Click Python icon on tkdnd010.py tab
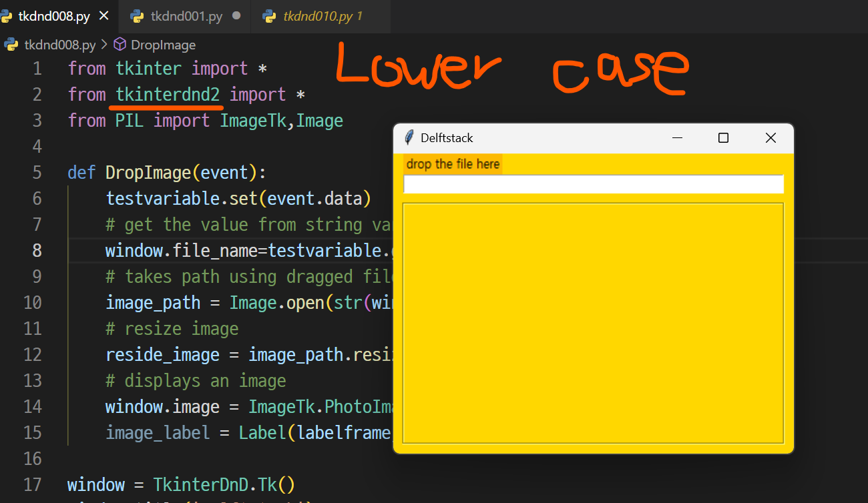Viewport: 868px width, 503px height. [x=269, y=16]
